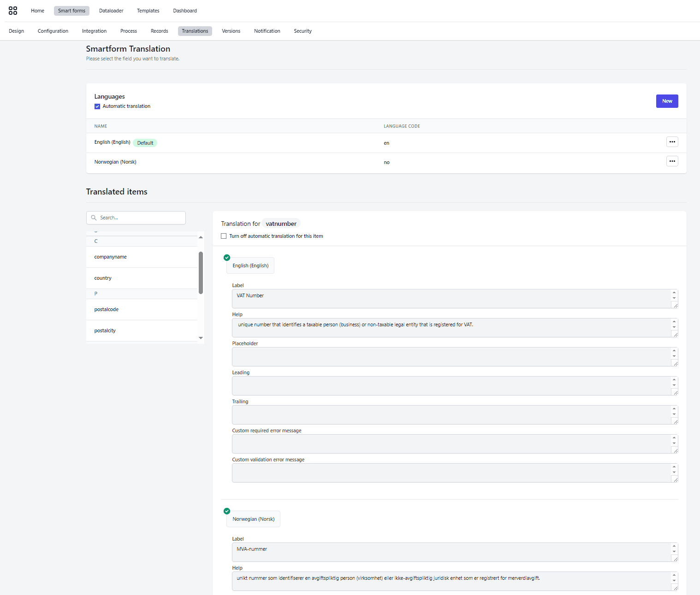
Task: Open the English language row options menu
Action: (x=672, y=142)
